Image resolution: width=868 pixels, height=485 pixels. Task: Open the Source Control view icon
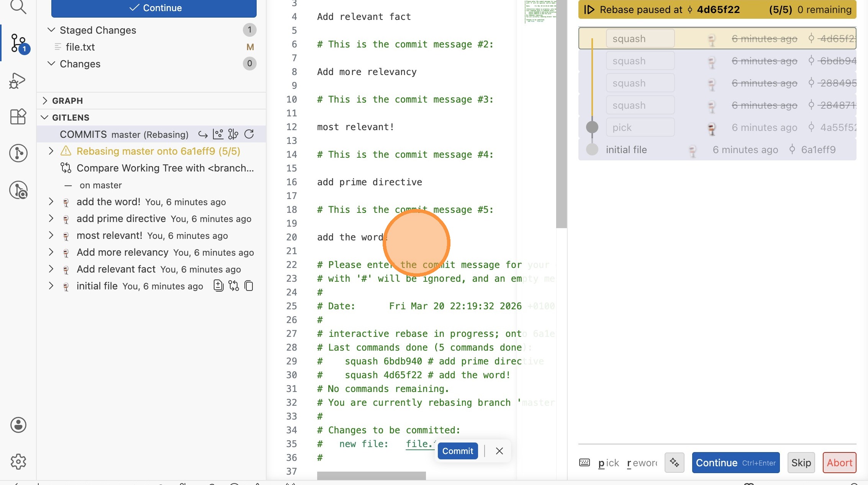click(18, 42)
